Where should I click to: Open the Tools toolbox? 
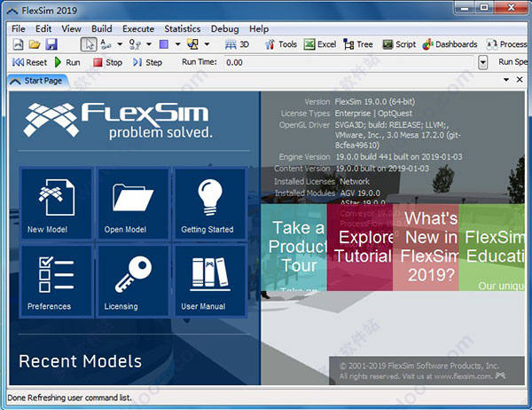click(x=280, y=44)
